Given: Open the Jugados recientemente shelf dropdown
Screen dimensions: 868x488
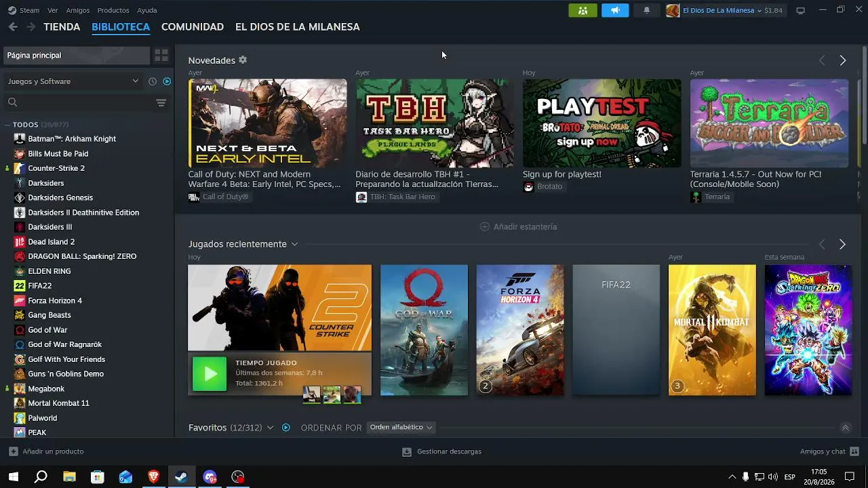Looking at the screenshot, I should (x=294, y=244).
